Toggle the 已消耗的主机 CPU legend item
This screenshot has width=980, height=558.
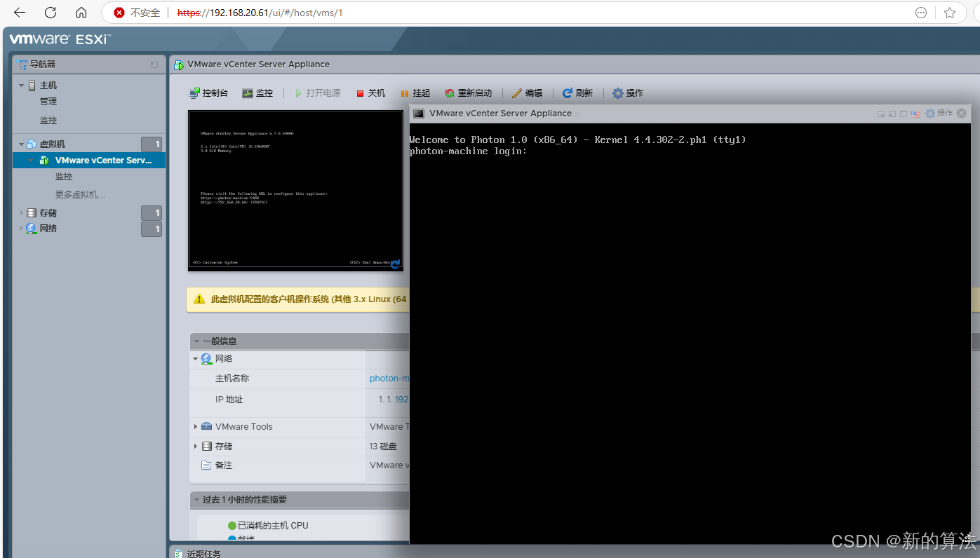pos(268,526)
